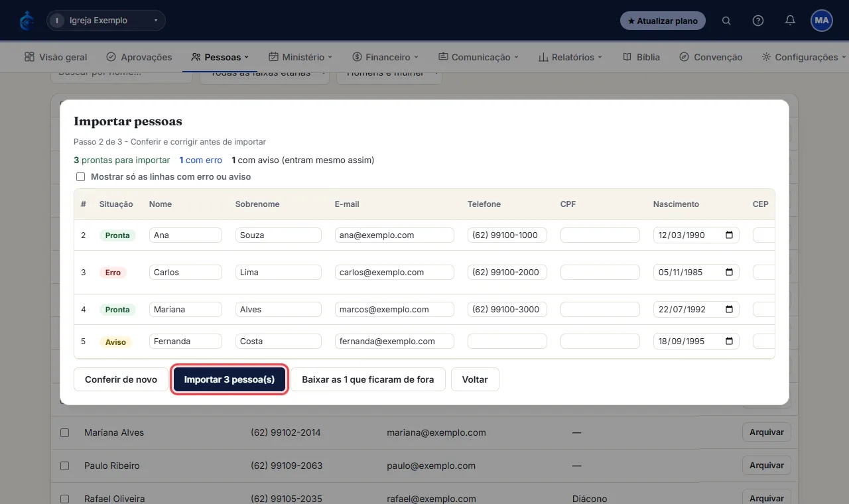849x504 pixels.
Task: Open calendar picker for Mariana's birth date
Action: [x=730, y=310]
